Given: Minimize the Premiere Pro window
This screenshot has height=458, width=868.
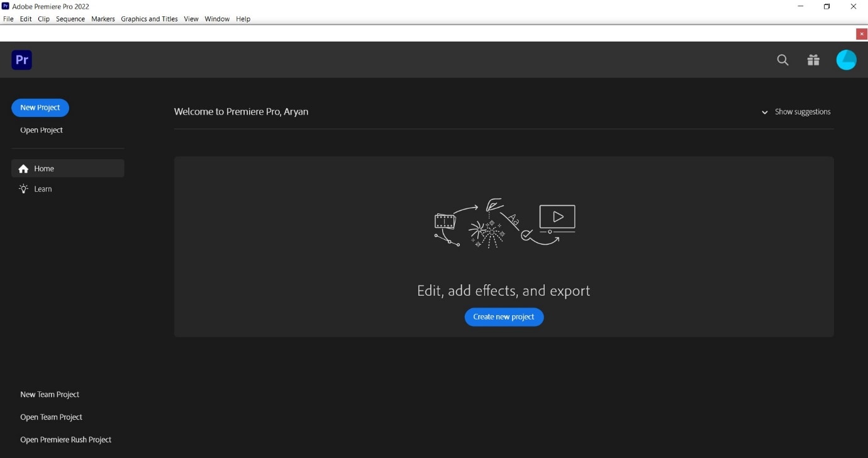Looking at the screenshot, I should pos(801,6).
